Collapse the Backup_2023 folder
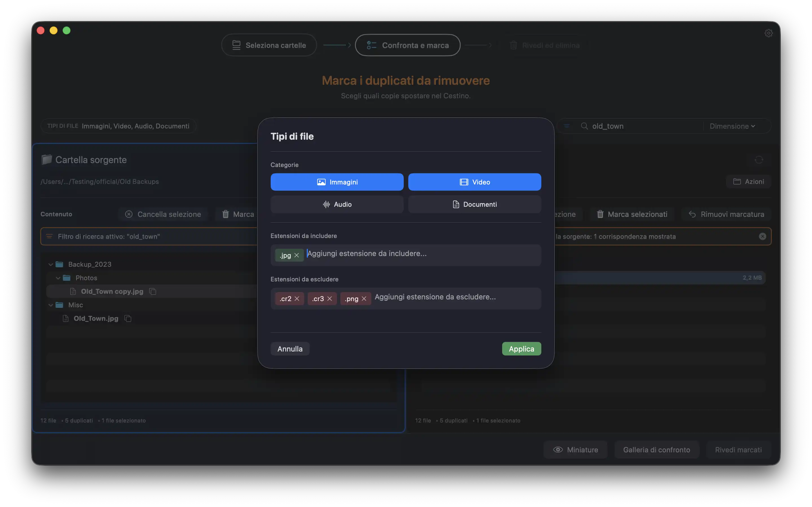 [51, 264]
